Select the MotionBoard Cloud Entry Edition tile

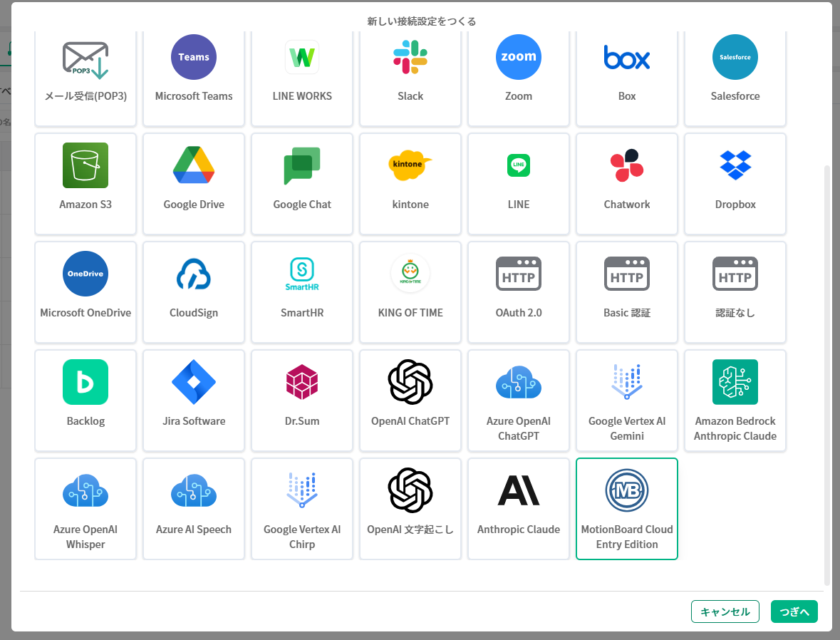[627, 509]
